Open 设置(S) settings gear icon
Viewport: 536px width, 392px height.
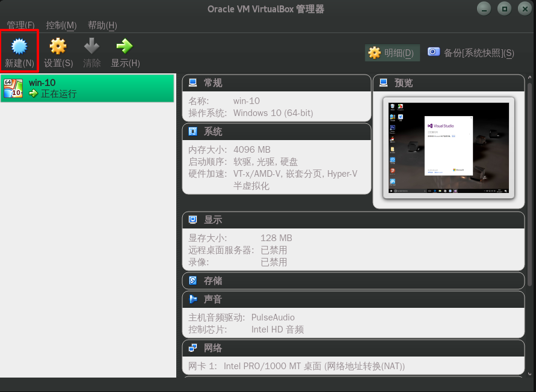58,46
